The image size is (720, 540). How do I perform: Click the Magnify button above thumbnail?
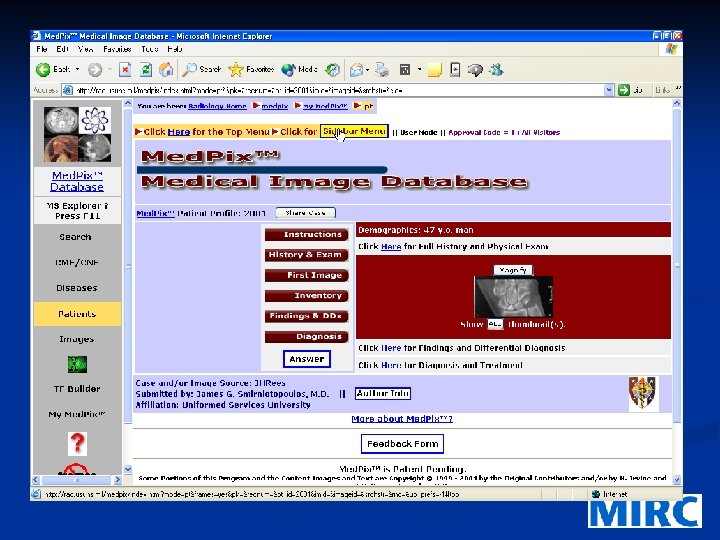tap(513, 270)
